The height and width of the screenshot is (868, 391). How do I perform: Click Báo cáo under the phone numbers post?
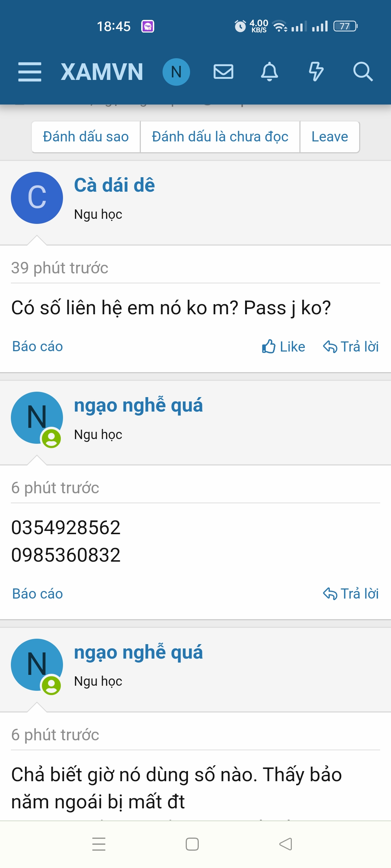point(38,594)
